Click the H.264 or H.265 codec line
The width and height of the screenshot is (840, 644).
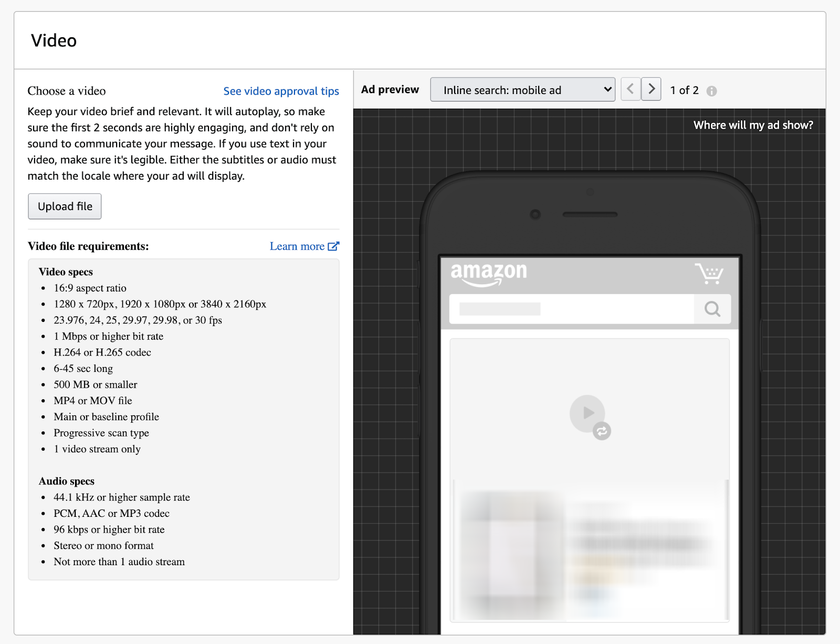pyautogui.click(x=102, y=352)
